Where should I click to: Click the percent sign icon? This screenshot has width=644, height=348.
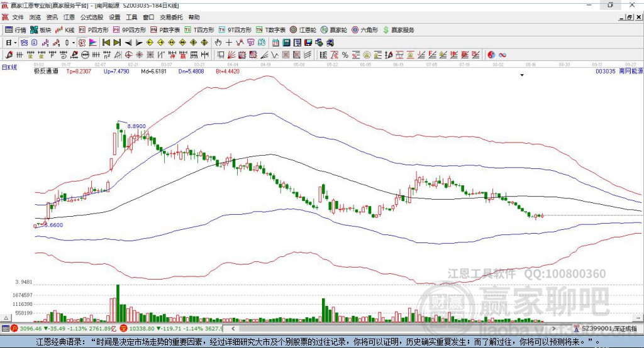click(x=345, y=55)
